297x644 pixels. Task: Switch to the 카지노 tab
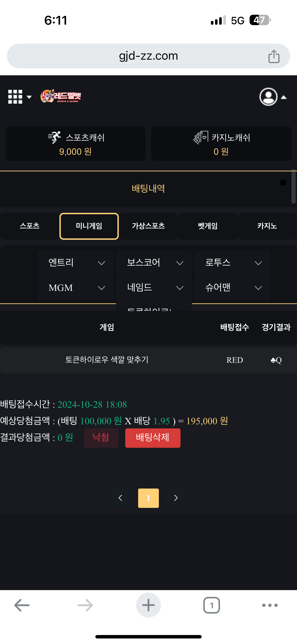[267, 226]
